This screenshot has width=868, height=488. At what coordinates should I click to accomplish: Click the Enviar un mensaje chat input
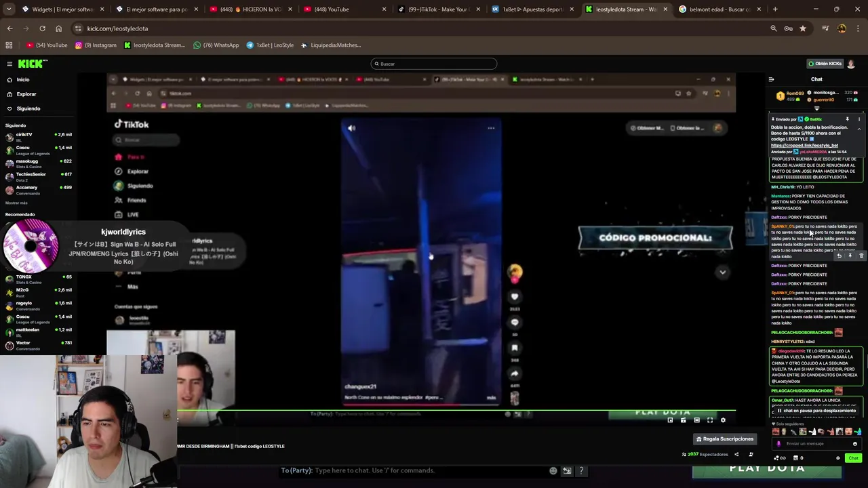pos(816,443)
